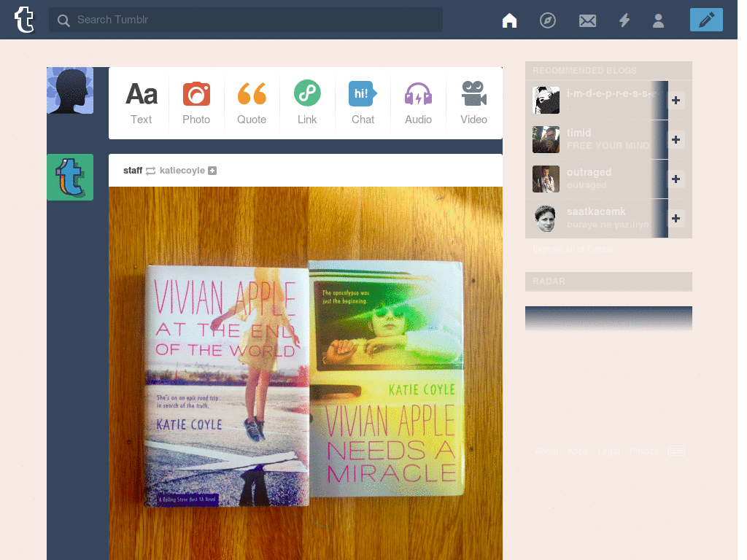Open the Apps footer link

click(x=578, y=451)
